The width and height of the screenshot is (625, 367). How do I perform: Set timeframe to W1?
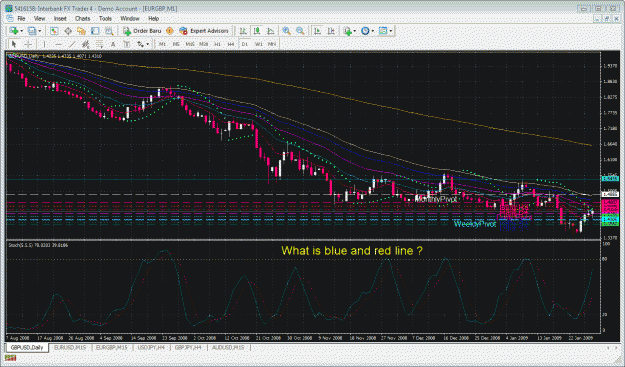258,44
